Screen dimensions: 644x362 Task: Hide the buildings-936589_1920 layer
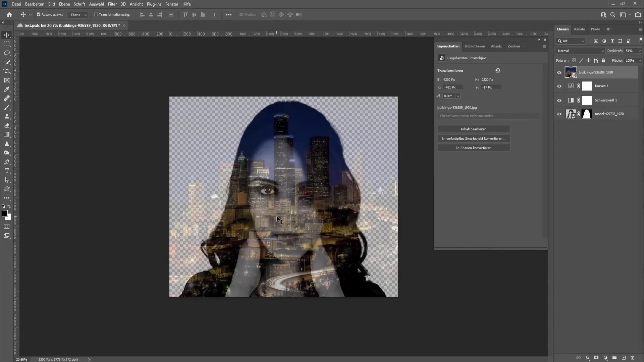559,72
